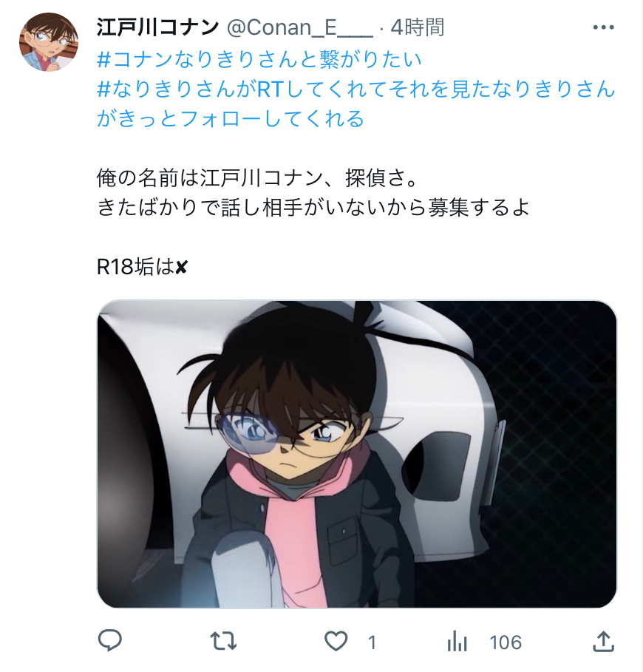Share tweet via upload arrow icon
The image size is (643, 672).
[603, 641]
